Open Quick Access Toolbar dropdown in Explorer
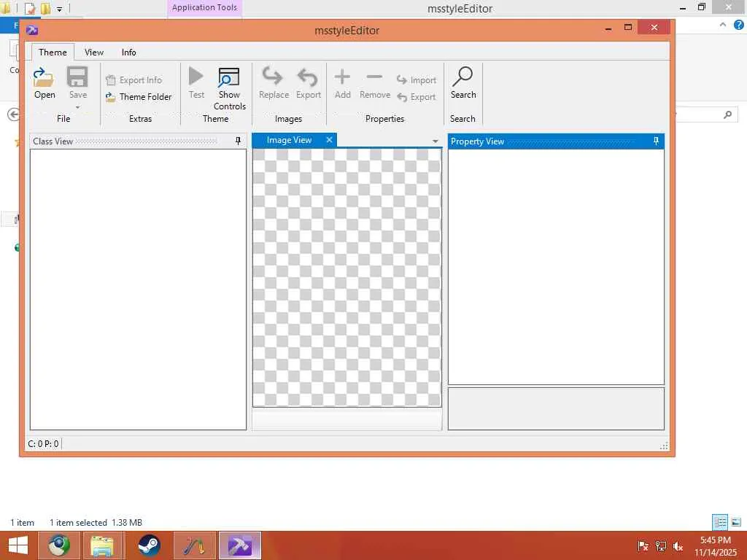747x560 pixels. 59,9
